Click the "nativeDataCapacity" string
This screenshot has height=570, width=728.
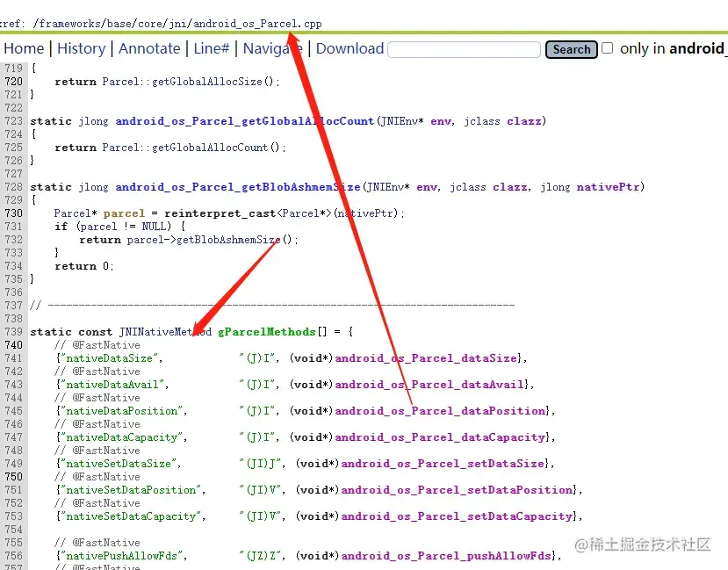coord(122,437)
